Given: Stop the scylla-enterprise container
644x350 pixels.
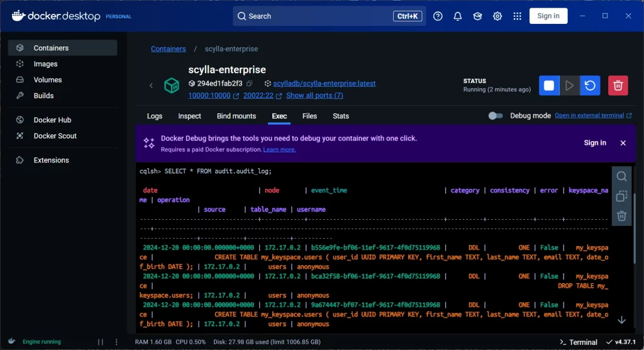Looking at the screenshot, I should [x=549, y=86].
